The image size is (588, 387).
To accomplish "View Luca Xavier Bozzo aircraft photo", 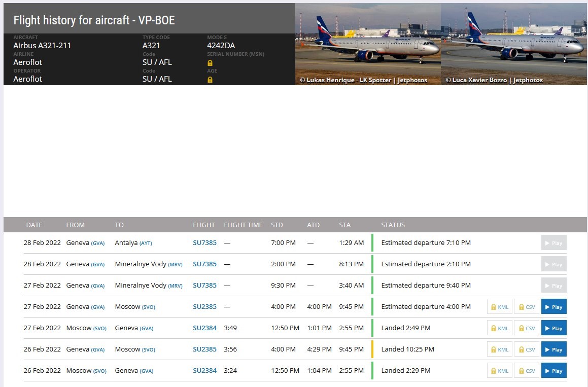I will [514, 44].
